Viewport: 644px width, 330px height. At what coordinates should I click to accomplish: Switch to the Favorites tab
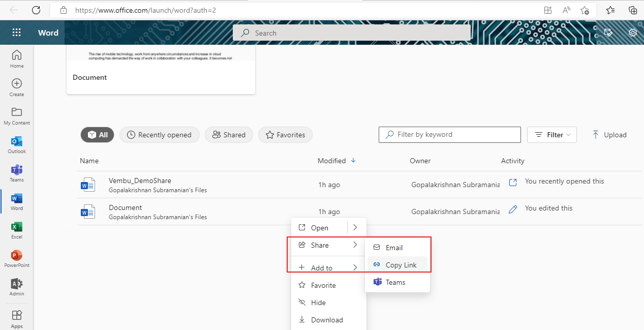285,135
